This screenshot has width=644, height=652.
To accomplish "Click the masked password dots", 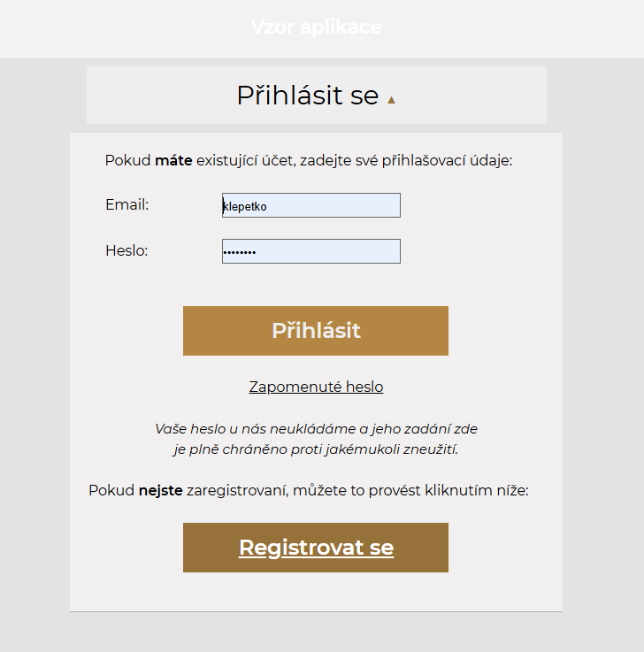I will [239, 252].
